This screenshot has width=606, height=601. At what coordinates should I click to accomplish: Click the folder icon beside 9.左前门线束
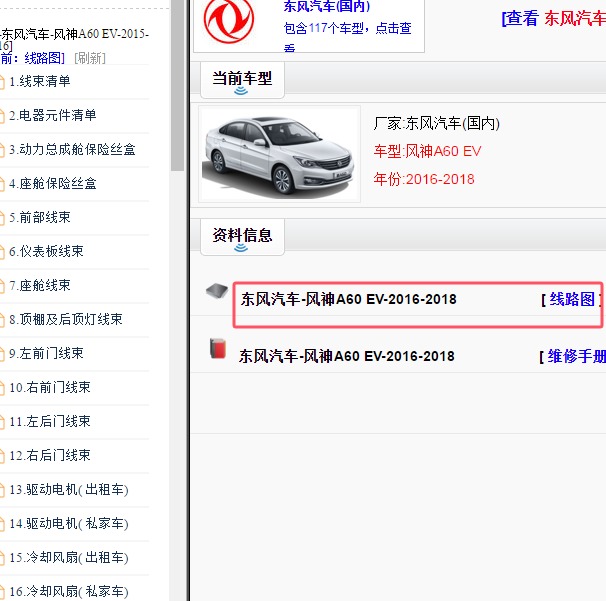2,354
